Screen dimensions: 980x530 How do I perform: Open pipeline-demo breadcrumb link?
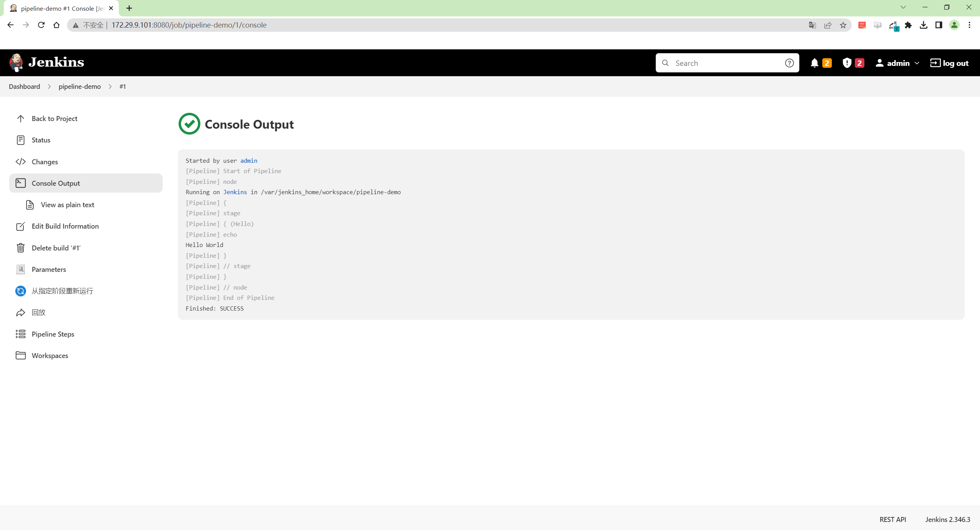click(80, 87)
